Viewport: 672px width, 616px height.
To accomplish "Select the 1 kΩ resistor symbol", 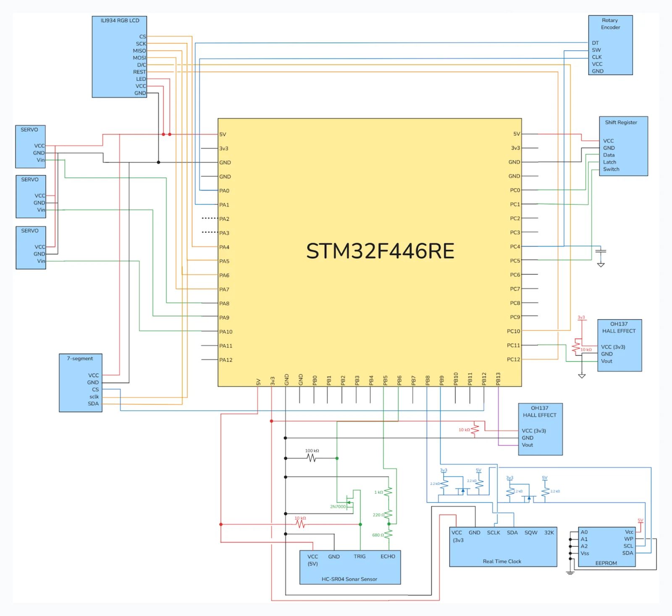I will point(388,491).
